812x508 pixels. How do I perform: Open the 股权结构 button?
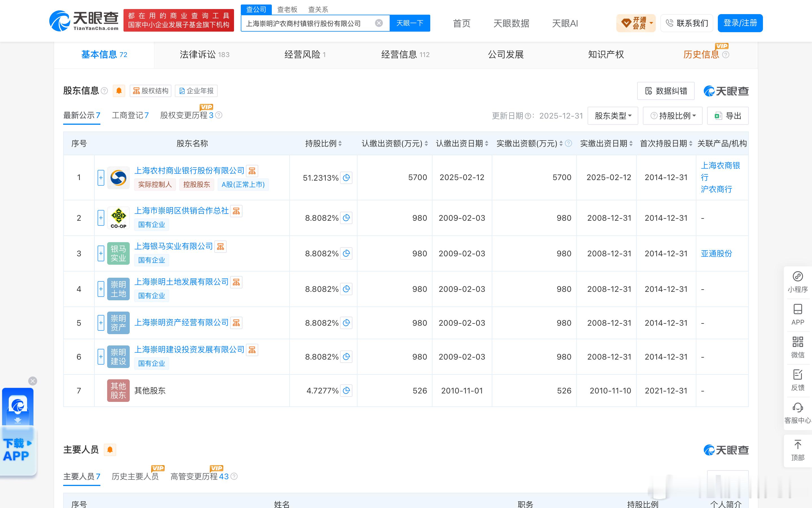[x=150, y=91]
